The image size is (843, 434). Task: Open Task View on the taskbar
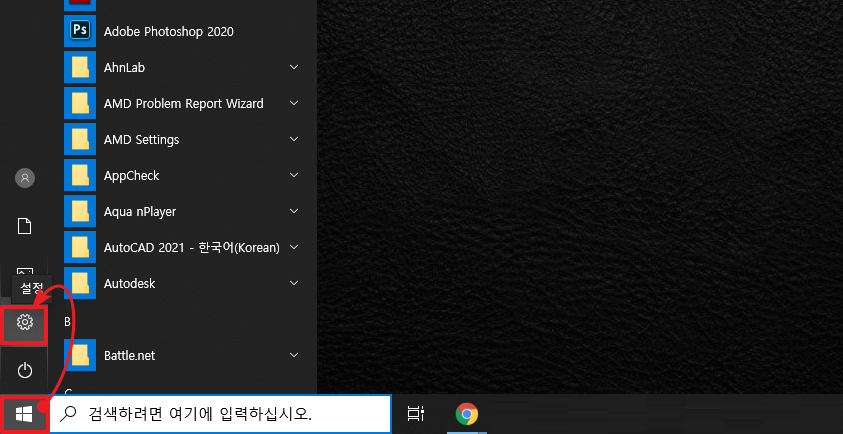coord(416,414)
